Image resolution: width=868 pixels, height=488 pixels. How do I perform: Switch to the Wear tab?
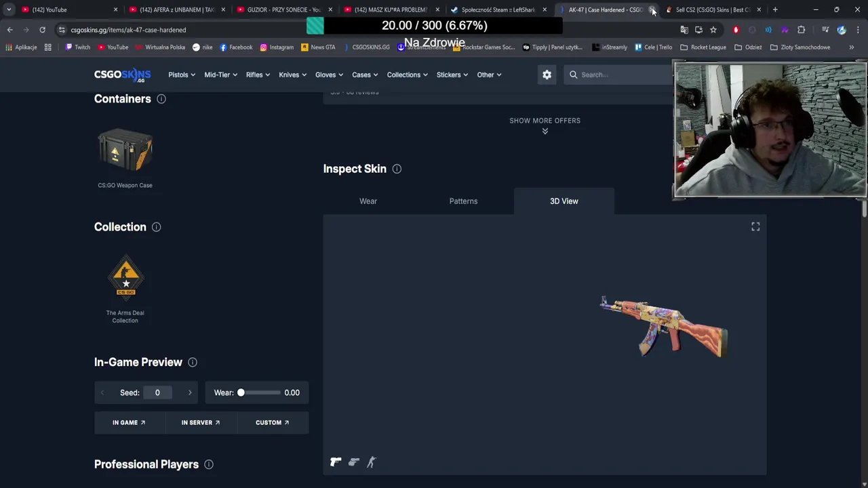(x=368, y=201)
